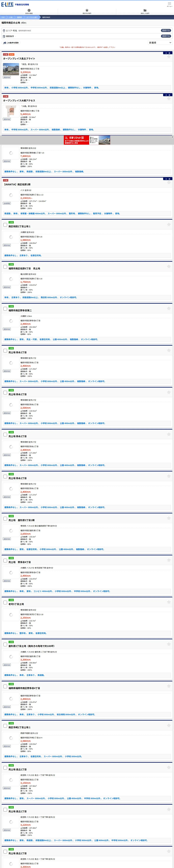The height and width of the screenshot is (868, 174).
Task: Open the 検討中の物件 star icon
Action: tap(87, 10)
